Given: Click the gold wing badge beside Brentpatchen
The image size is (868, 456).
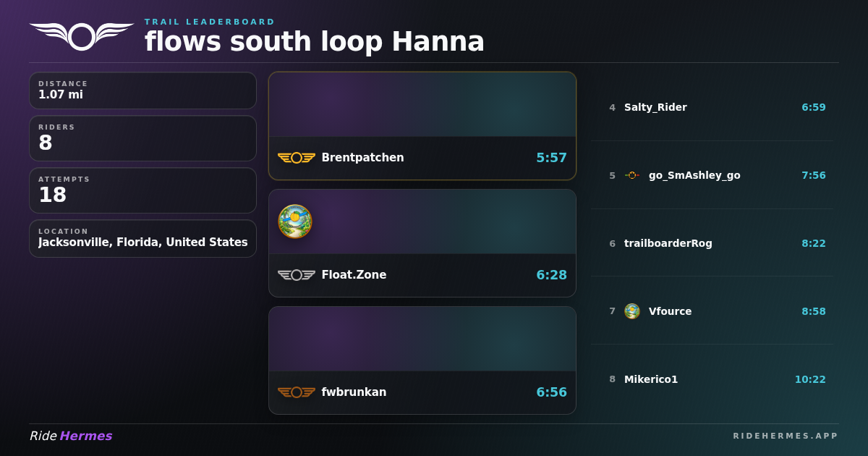Looking at the screenshot, I should (297, 158).
